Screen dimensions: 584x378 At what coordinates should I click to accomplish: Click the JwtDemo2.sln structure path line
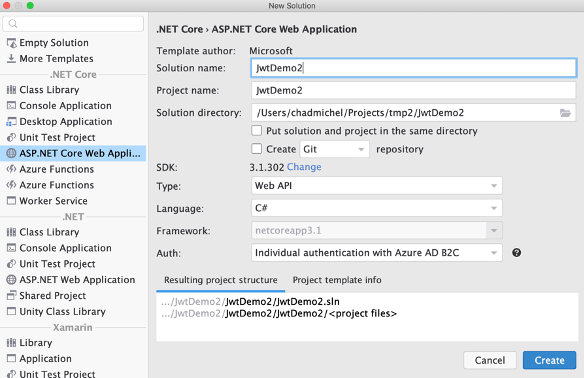(x=250, y=302)
